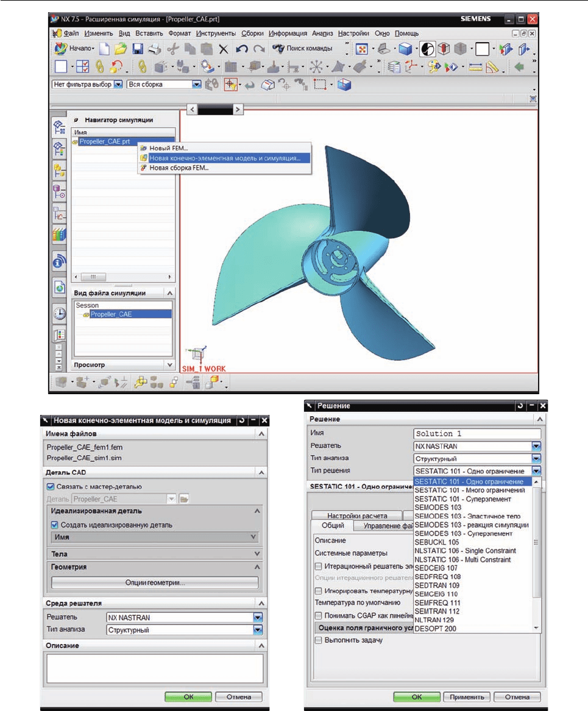Open the Анализ menu
This screenshot has width=588, height=711.
click(322, 34)
